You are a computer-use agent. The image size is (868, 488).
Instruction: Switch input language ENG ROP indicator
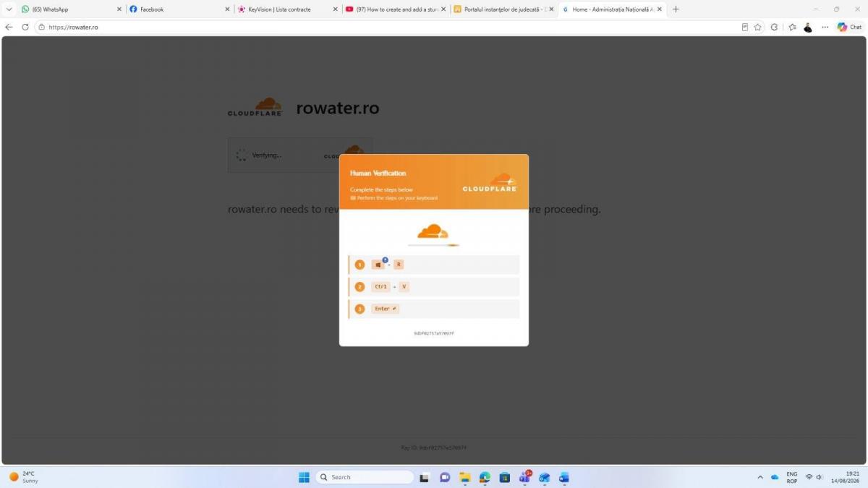point(792,477)
